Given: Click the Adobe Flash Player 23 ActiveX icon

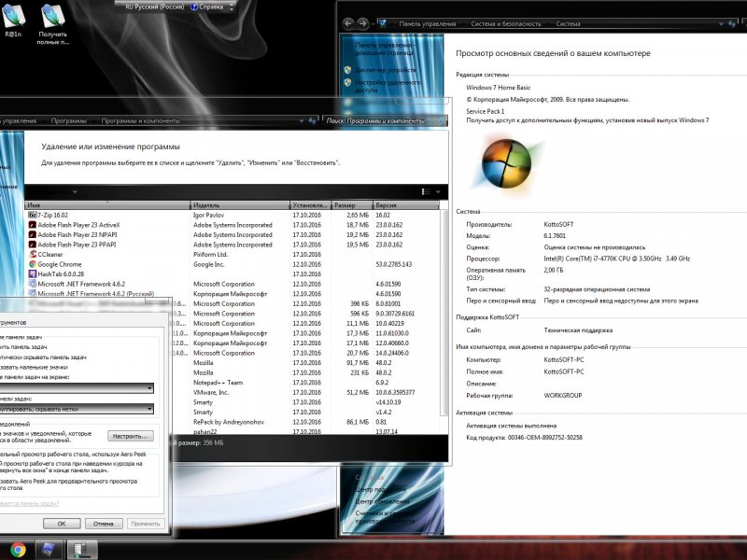Looking at the screenshot, I should pyautogui.click(x=33, y=225).
